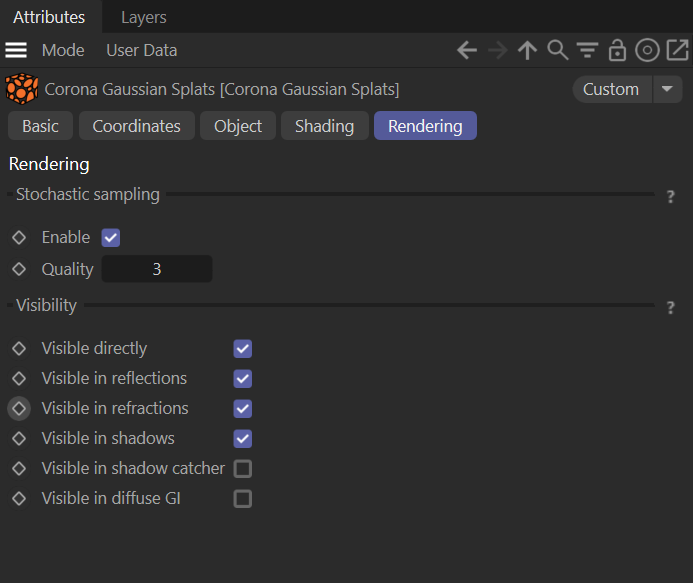Uncheck Visible in shadows checkbox
Screen dimensions: 693x583
(243, 439)
